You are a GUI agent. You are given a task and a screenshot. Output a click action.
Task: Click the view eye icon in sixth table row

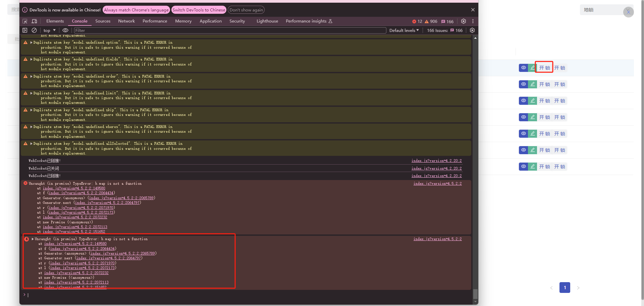pos(524,150)
